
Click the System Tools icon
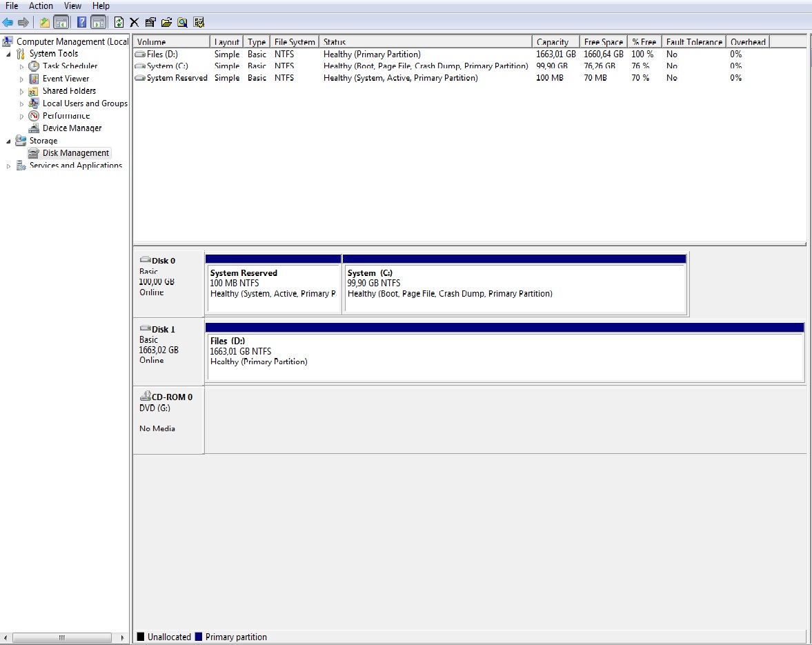pos(21,54)
